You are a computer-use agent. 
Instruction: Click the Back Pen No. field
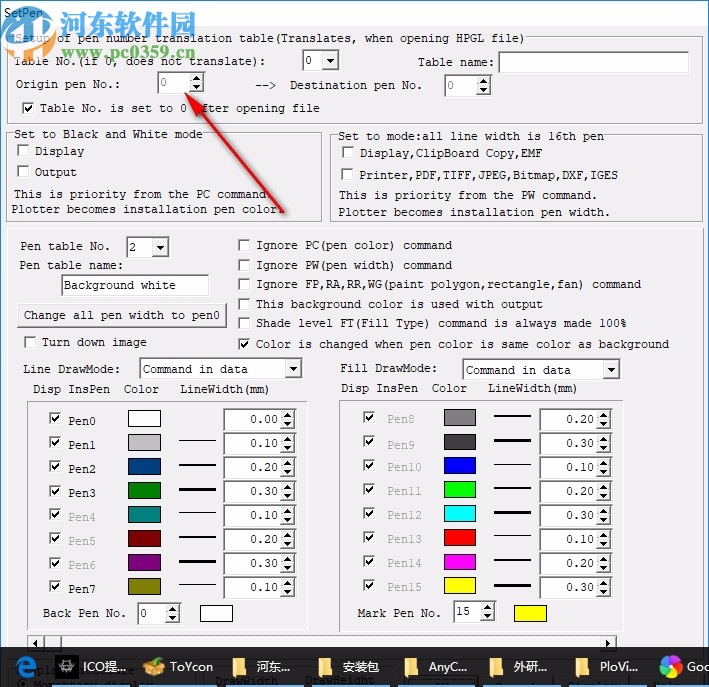[152, 613]
